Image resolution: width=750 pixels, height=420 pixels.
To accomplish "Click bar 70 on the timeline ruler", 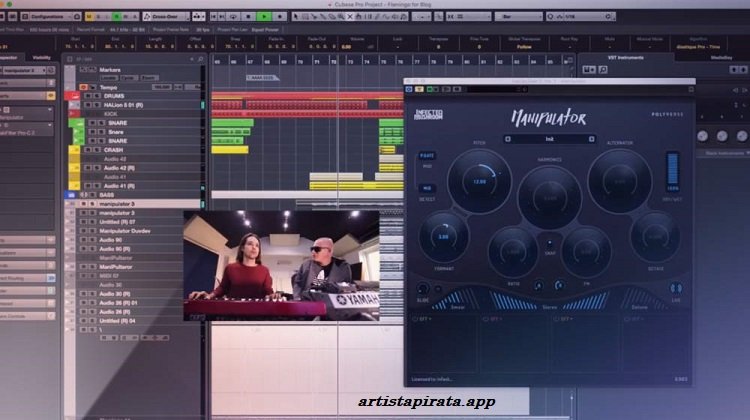I will click(x=300, y=62).
